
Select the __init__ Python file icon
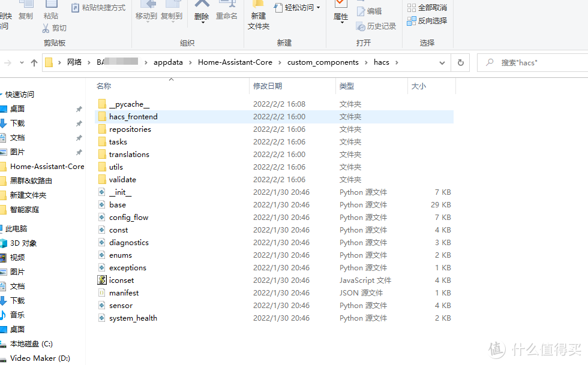pyautogui.click(x=101, y=192)
